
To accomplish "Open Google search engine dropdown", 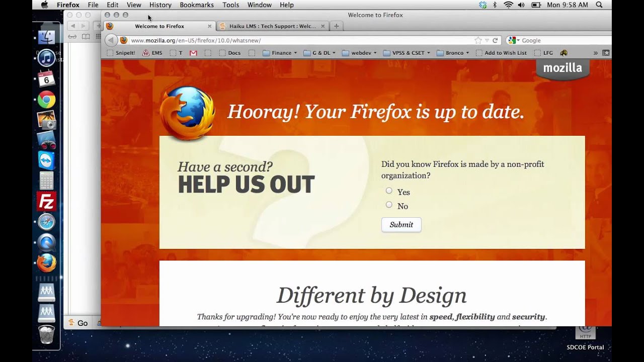I will click(x=513, y=40).
